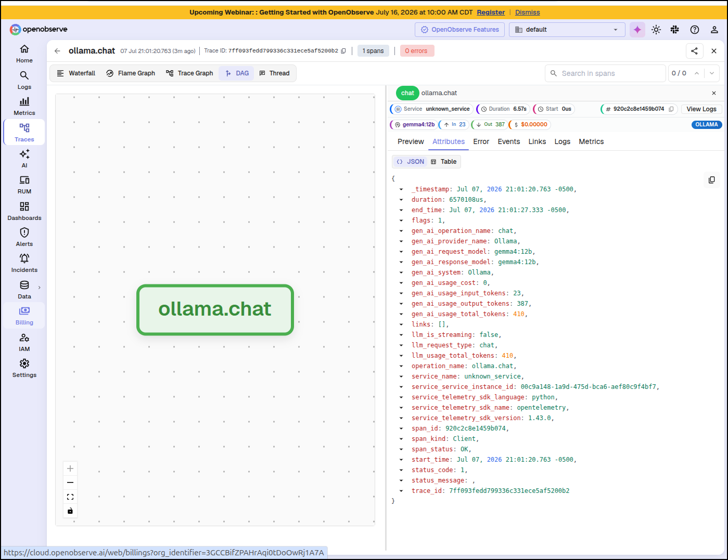Collapse the trace_id attribute arrow
The width and height of the screenshot is (728, 560).
(x=401, y=491)
